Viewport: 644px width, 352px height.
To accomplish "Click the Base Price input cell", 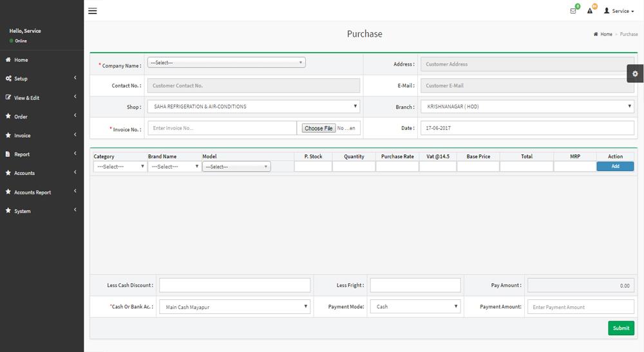I will point(478,166).
